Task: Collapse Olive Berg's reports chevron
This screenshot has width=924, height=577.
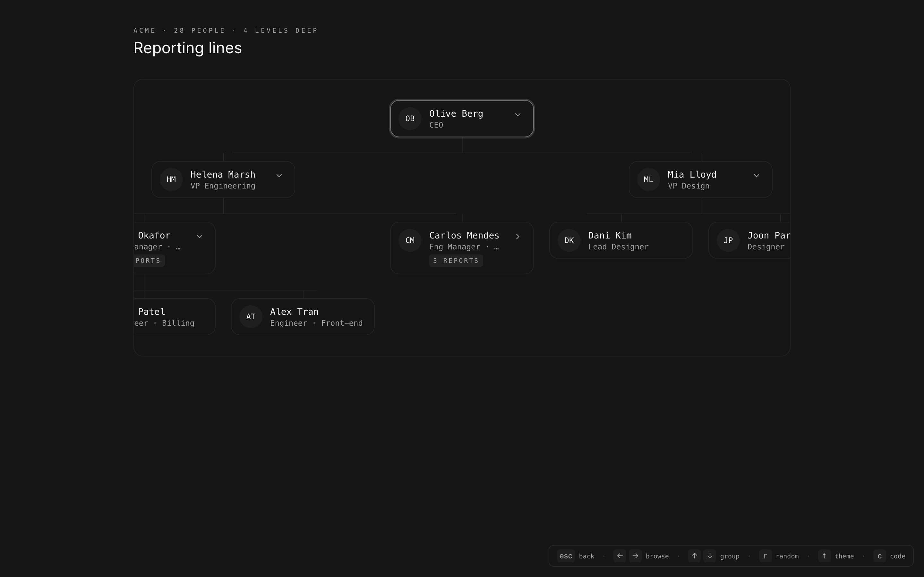Action: [x=518, y=115]
